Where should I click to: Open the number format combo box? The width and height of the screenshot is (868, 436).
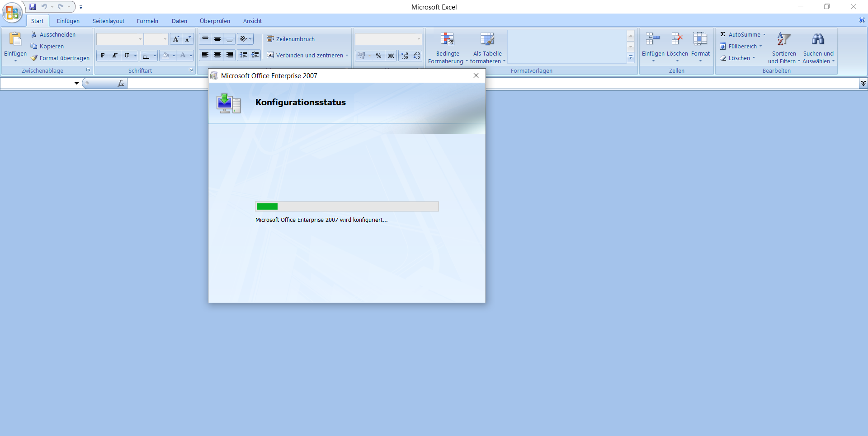point(388,39)
